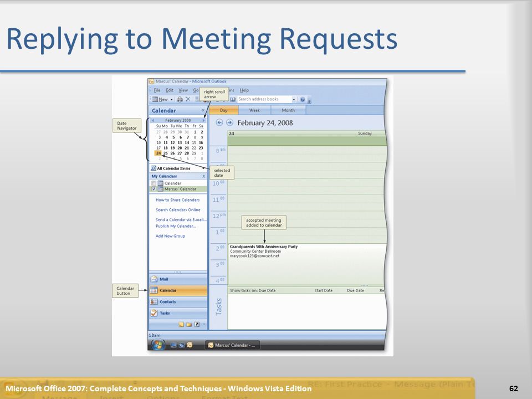Click in the Search address books field

tap(264, 99)
